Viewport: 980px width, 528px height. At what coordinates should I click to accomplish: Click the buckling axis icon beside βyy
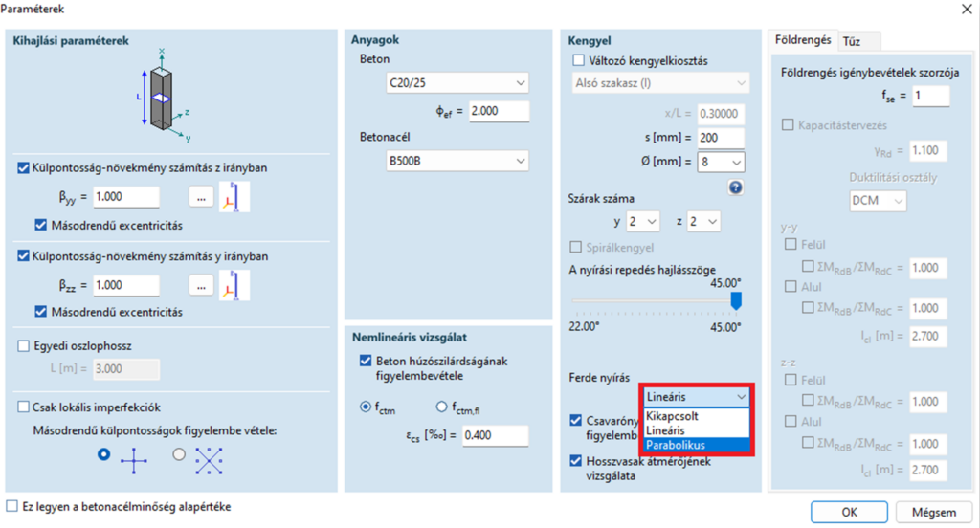point(234,197)
